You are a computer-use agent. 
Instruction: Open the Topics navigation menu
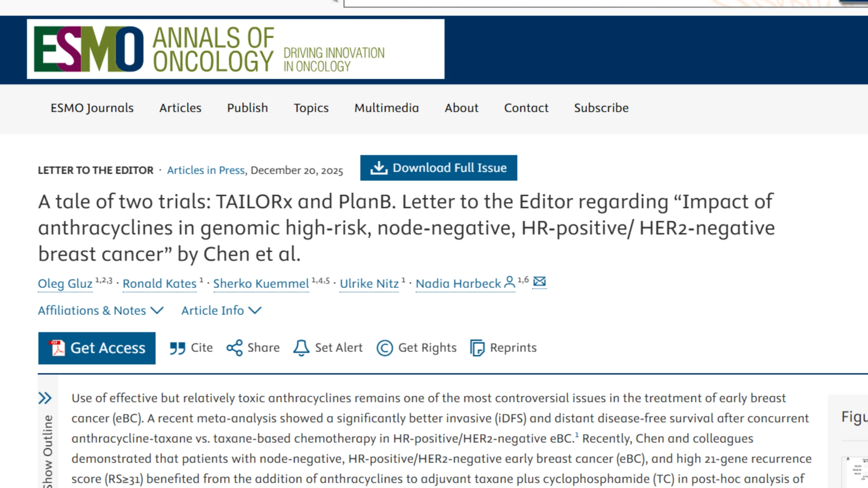(x=311, y=108)
